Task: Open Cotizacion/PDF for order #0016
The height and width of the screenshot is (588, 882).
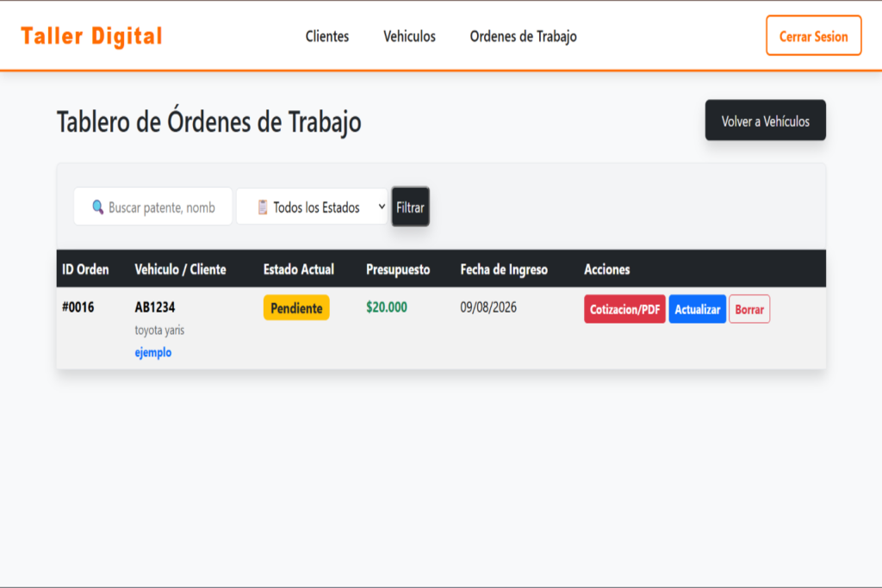Action: (624, 309)
